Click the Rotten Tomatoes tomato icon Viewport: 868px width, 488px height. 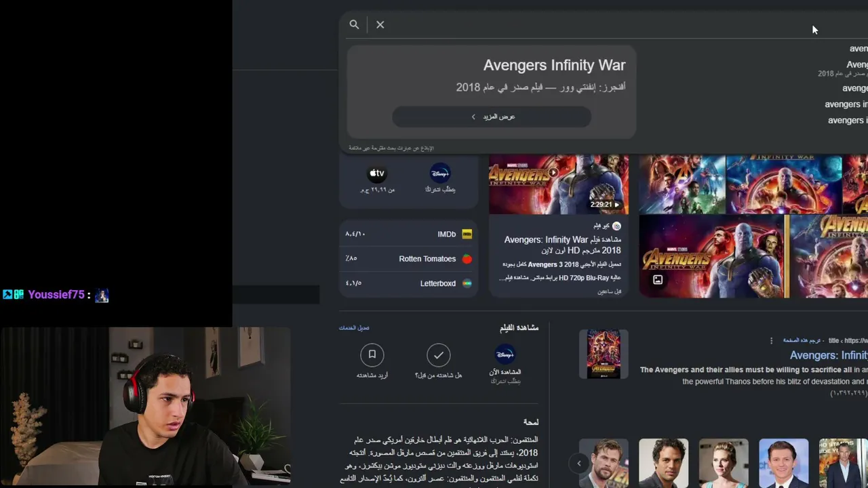point(467,259)
